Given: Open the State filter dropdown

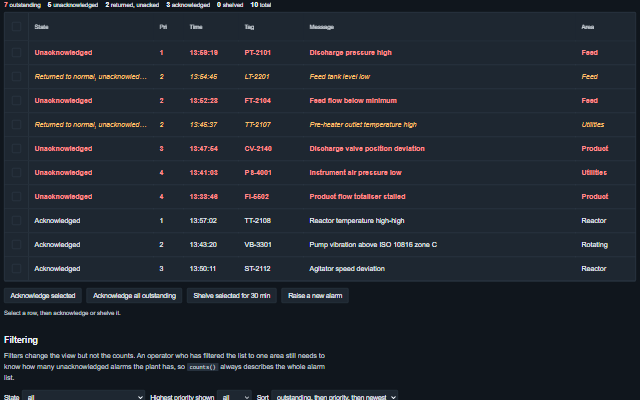Looking at the screenshot, I should pos(83,396).
